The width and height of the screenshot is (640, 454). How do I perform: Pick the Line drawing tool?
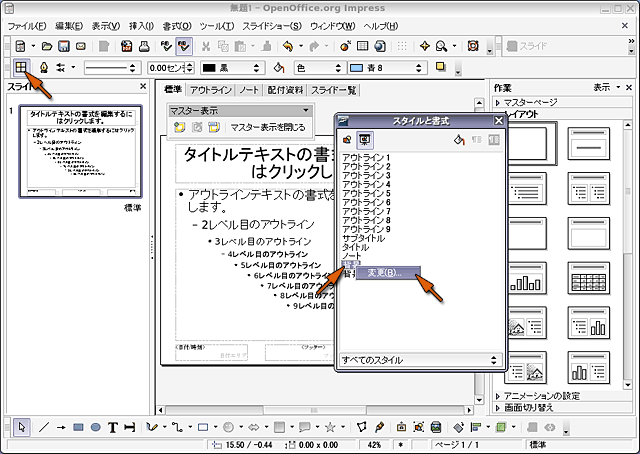[x=43, y=427]
